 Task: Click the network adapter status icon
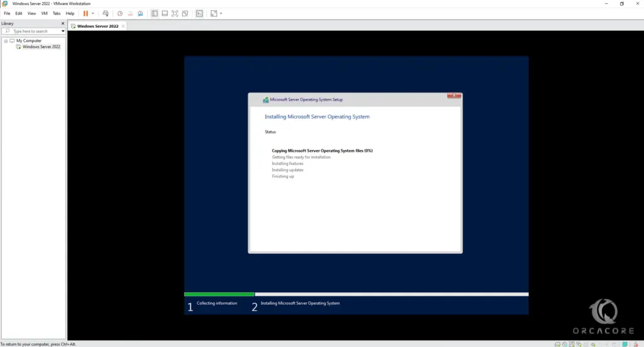pyautogui.click(x=579, y=344)
